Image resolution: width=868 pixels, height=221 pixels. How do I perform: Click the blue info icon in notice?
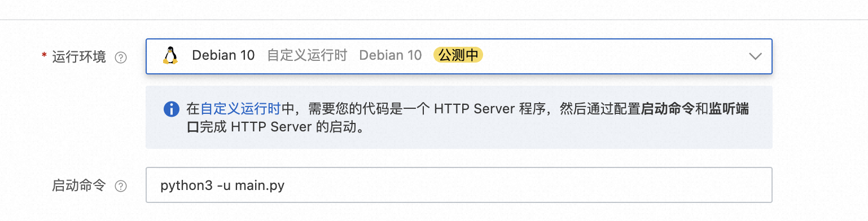[171, 109]
